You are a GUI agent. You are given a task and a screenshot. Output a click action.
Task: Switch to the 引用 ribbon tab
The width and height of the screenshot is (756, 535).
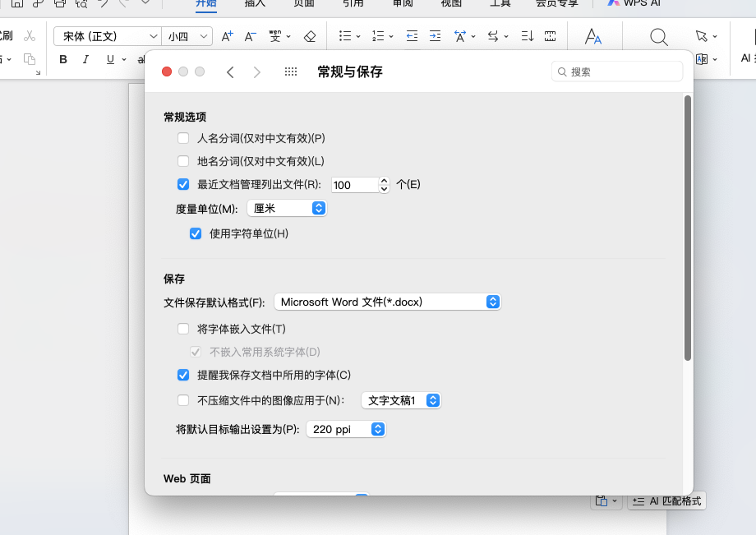point(353,3)
